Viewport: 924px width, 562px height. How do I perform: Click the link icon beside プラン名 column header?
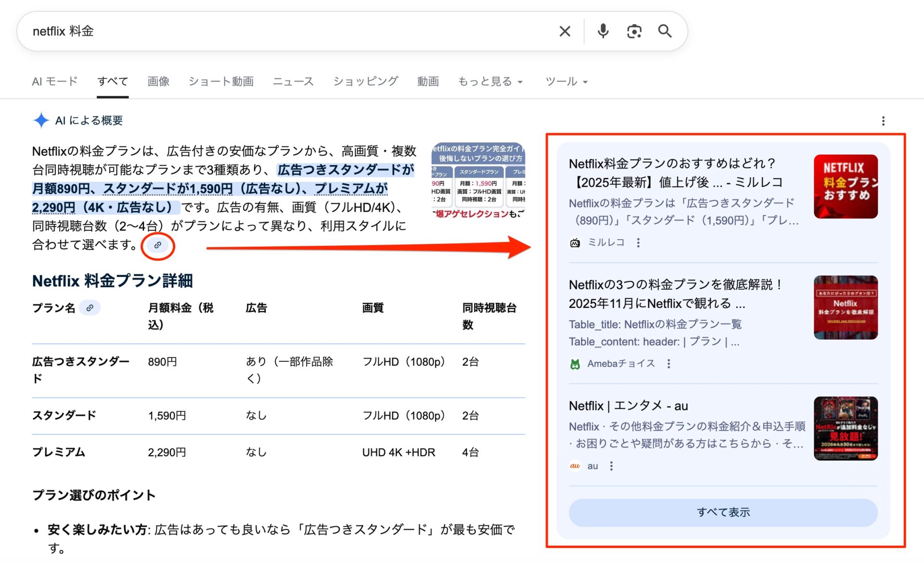(x=90, y=307)
